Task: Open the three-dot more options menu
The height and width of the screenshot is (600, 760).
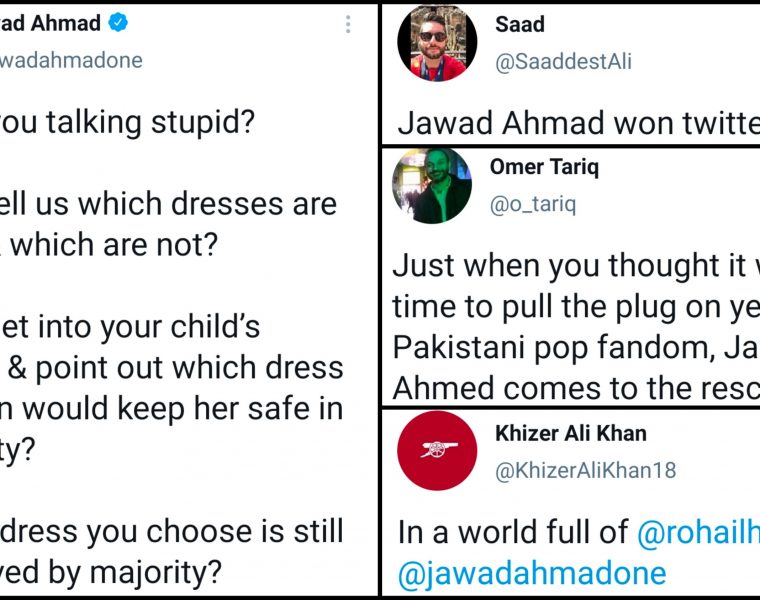Action: [348, 25]
